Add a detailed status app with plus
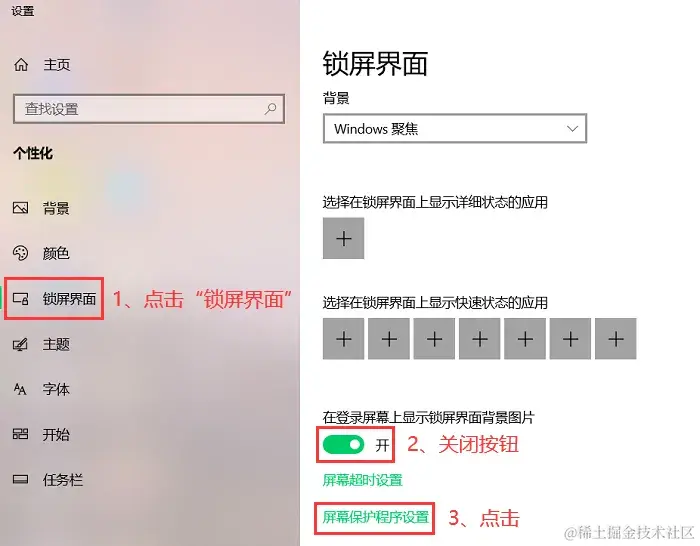 tap(343, 238)
